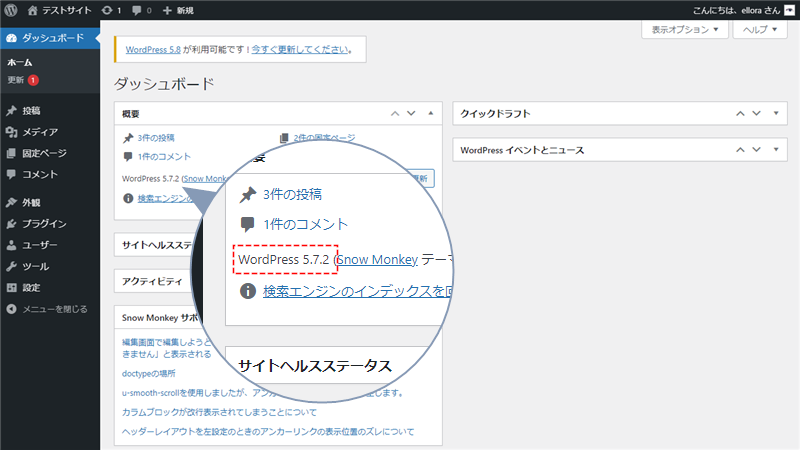This screenshot has width=800, height=450.
Task: Click the WordPress logo in admin bar
Action: tap(11, 10)
